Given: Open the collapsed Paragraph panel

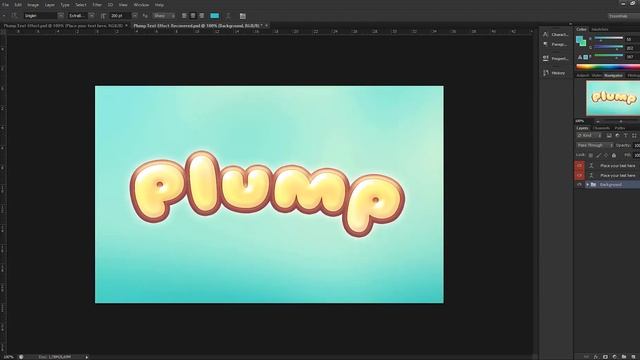Looking at the screenshot, I should pyautogui.click(x=556, y=44).
